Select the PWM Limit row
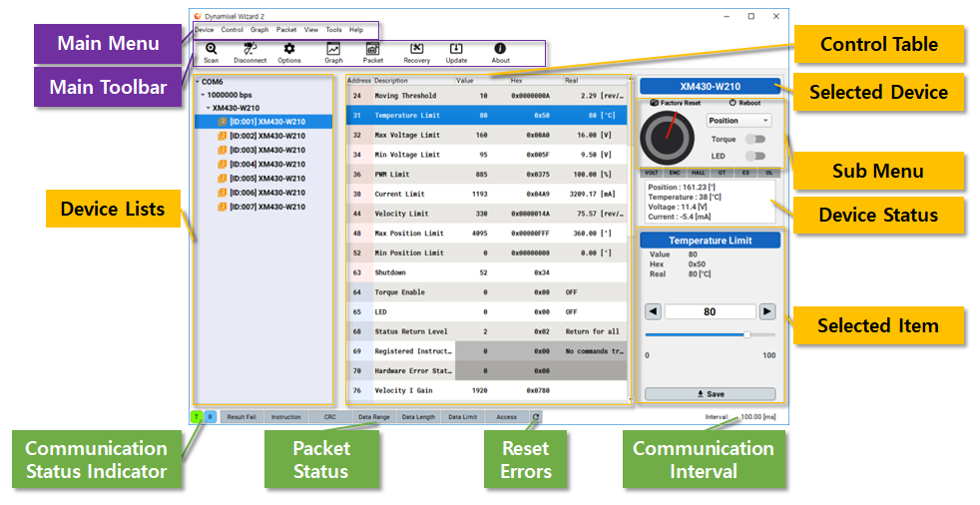 [x=486, y=175]
